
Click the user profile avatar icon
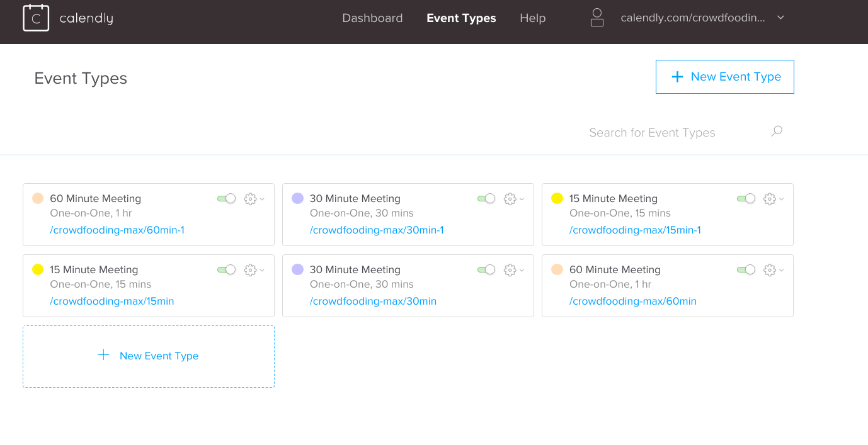coord(597,18)
